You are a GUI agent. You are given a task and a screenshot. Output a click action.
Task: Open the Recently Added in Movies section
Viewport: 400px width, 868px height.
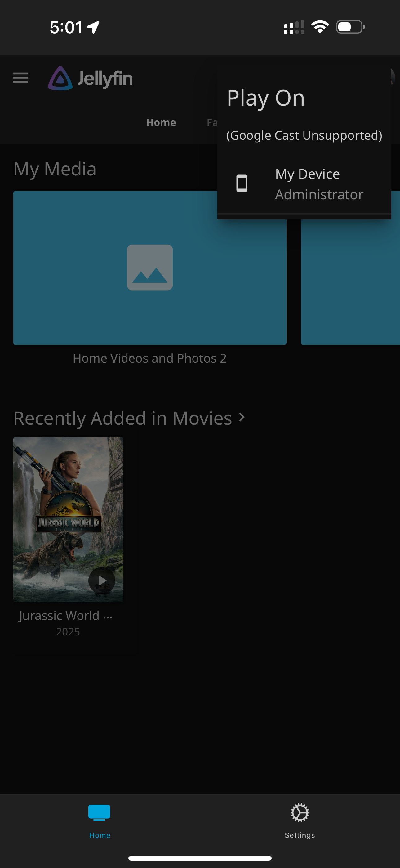point(122,418)
